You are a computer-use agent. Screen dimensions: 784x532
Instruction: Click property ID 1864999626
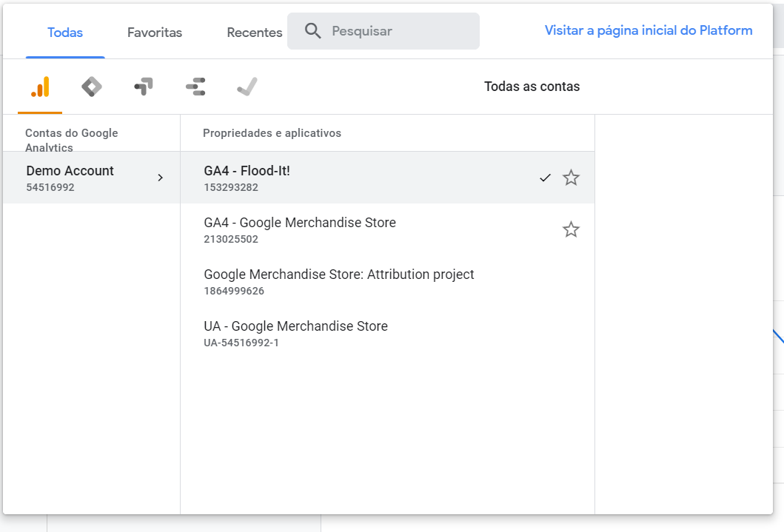[234, 292]
